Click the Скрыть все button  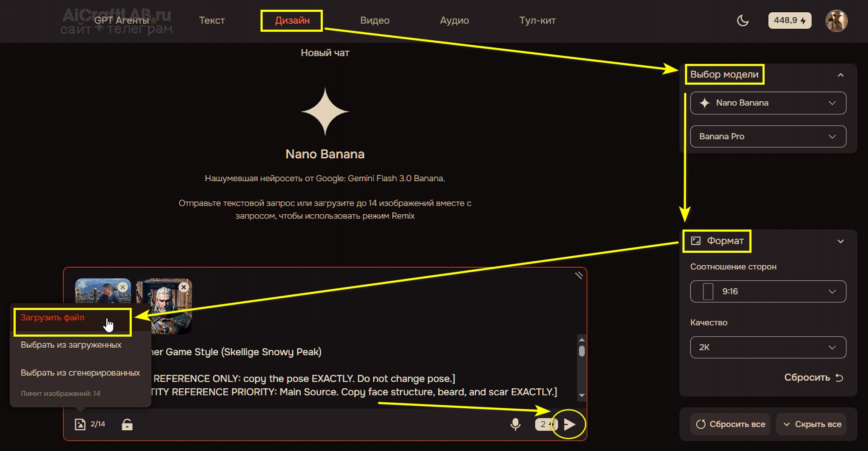pos(812,424)
